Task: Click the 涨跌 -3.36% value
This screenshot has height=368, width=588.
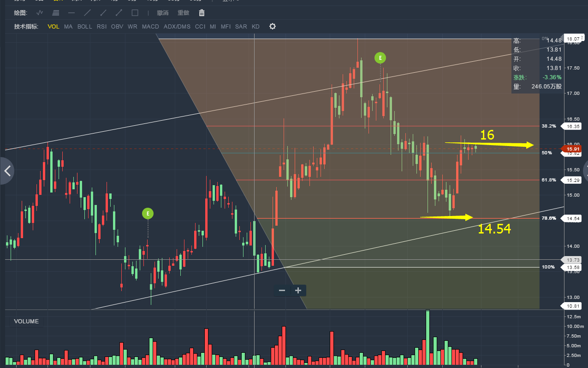Action: click(553, 77)
